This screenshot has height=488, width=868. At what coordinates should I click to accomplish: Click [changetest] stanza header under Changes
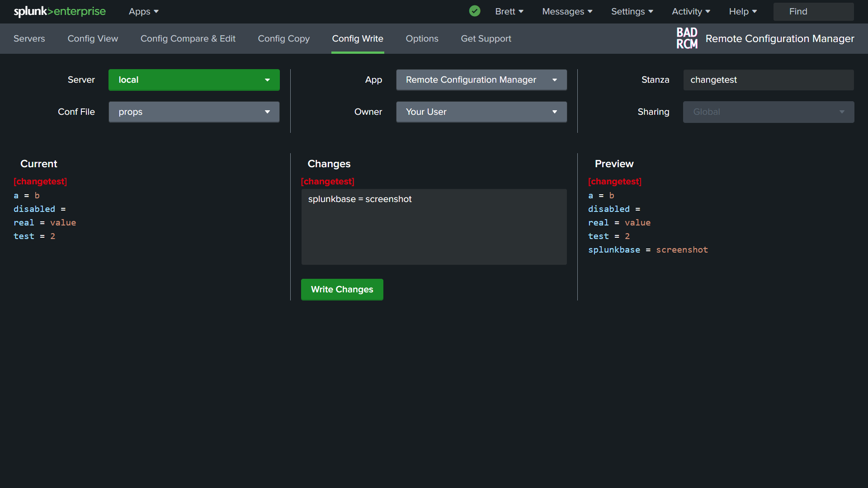328,181
